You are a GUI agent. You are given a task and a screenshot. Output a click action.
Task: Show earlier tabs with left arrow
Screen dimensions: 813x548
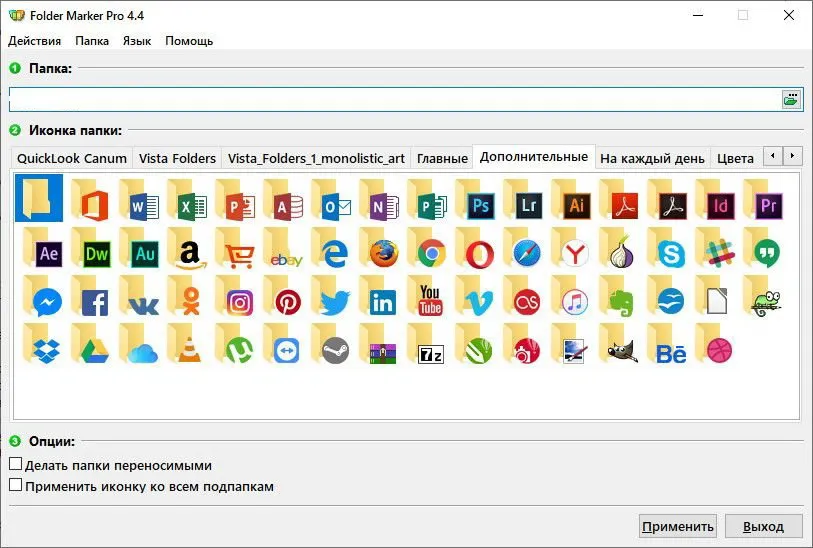point(773,156)
